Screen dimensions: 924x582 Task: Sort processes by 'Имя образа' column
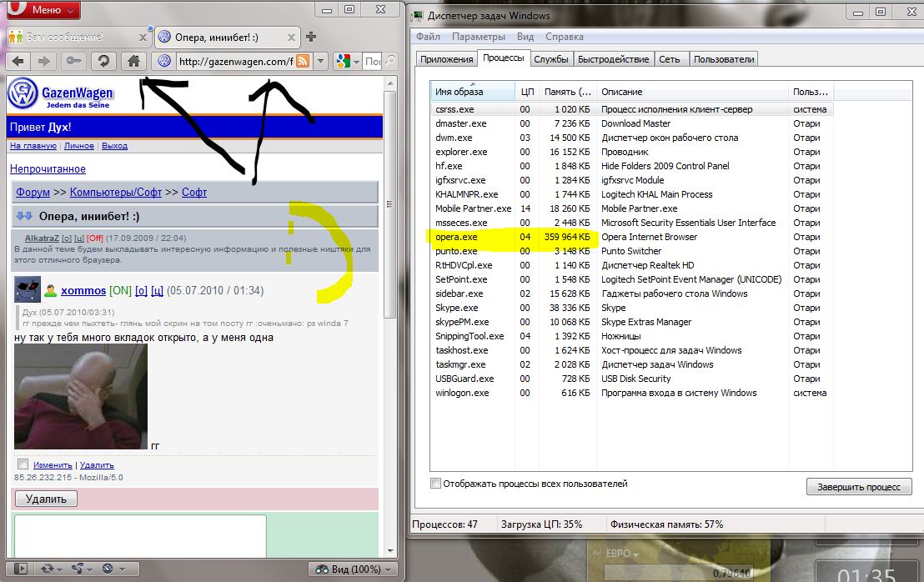[x=473, y=92]
